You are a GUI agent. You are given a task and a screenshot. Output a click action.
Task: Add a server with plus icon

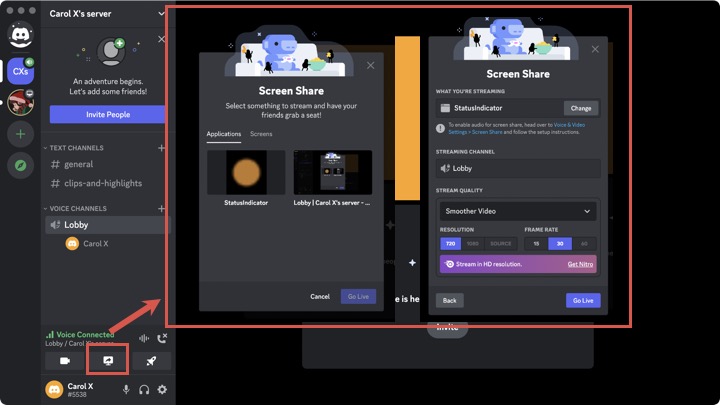tap(21, 134)
